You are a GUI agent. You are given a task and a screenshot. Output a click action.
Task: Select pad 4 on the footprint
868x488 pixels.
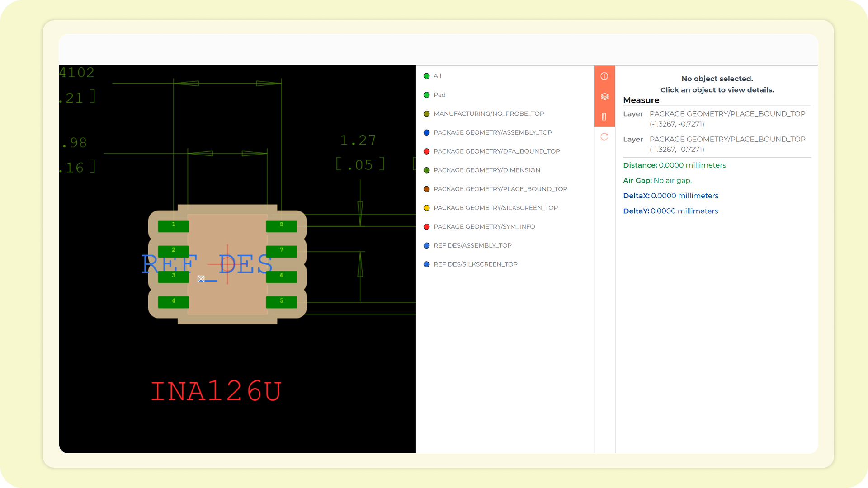click(174, 302)
